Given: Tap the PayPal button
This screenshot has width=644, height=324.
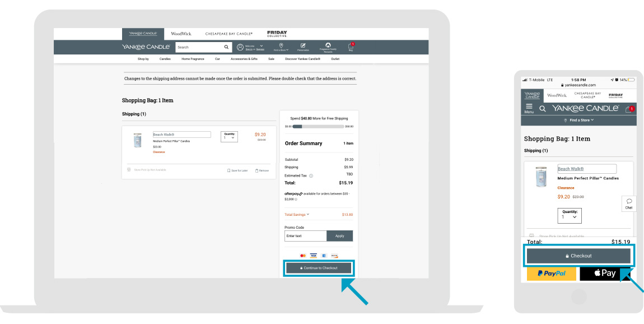Looking at the screenshot, I should [552, 274].
